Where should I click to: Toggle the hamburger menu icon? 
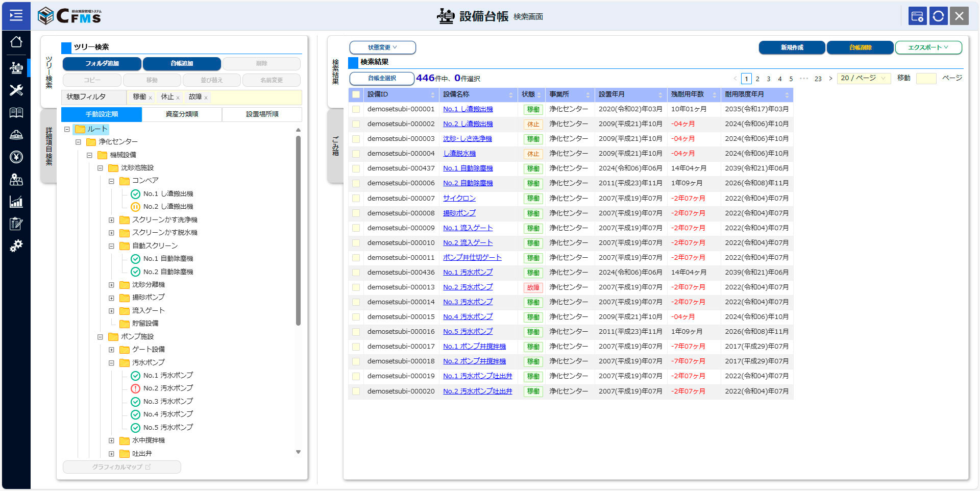coord(16,15)
